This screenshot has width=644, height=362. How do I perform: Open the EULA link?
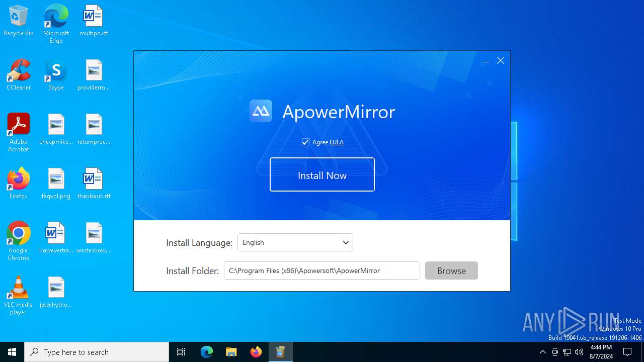[x=337, y=142]
